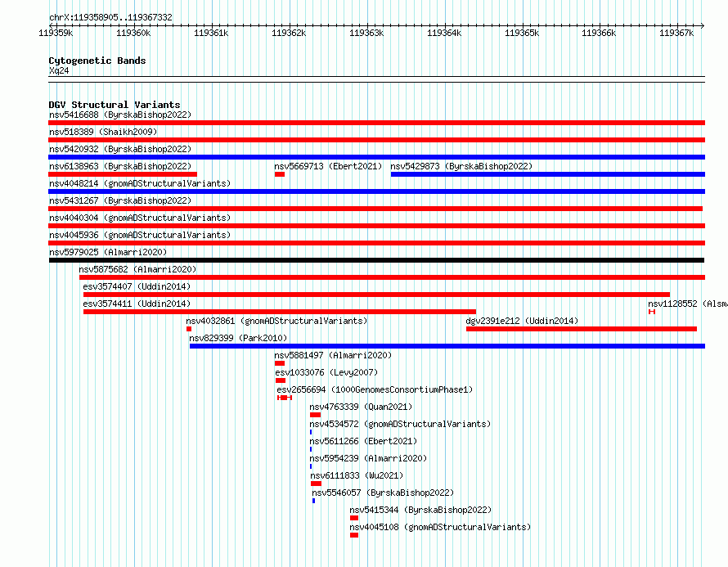Select the blue bar under nsv5420932
The height and width of the screenshot is (567, 728).
[376, 157]
